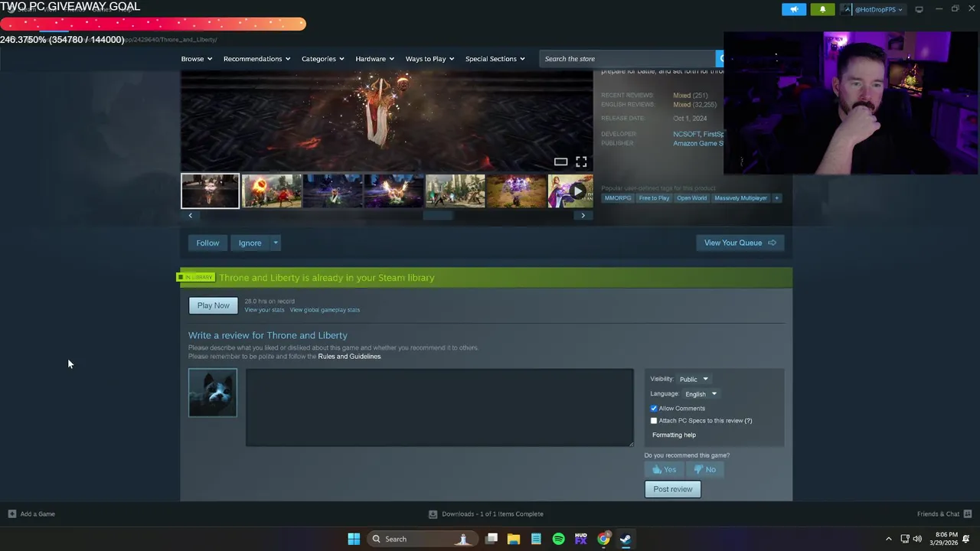980x551 pixels.
Task: Click the thumbnail strip left arrow
Action: 191,216
